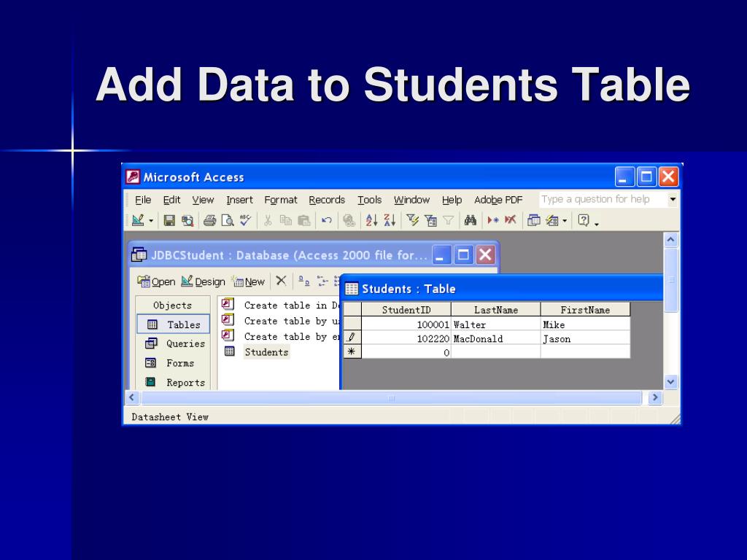Click the New Record icon
747x560 pixels.
tap(492, 220)
